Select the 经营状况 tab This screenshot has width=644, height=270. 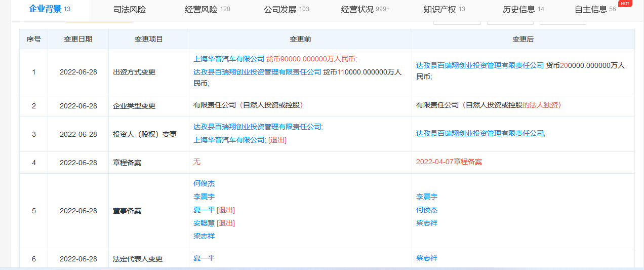tap(365, 9)
